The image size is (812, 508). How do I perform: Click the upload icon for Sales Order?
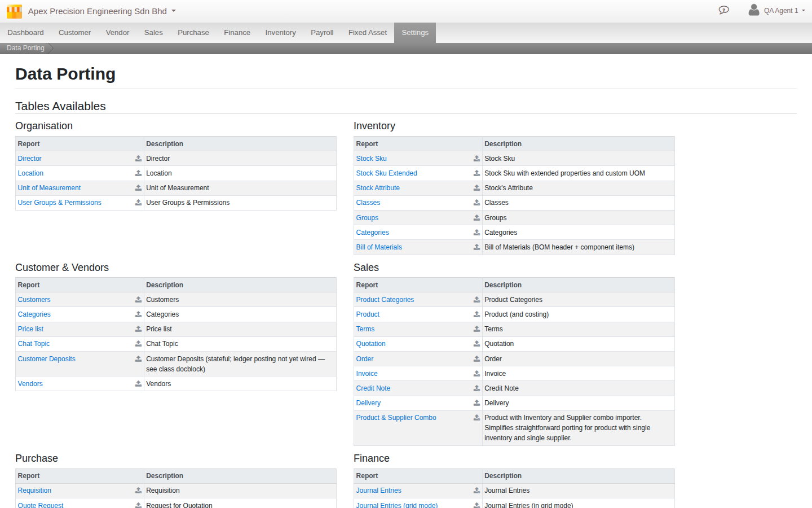pyautogui.click(x=476, y=359)
